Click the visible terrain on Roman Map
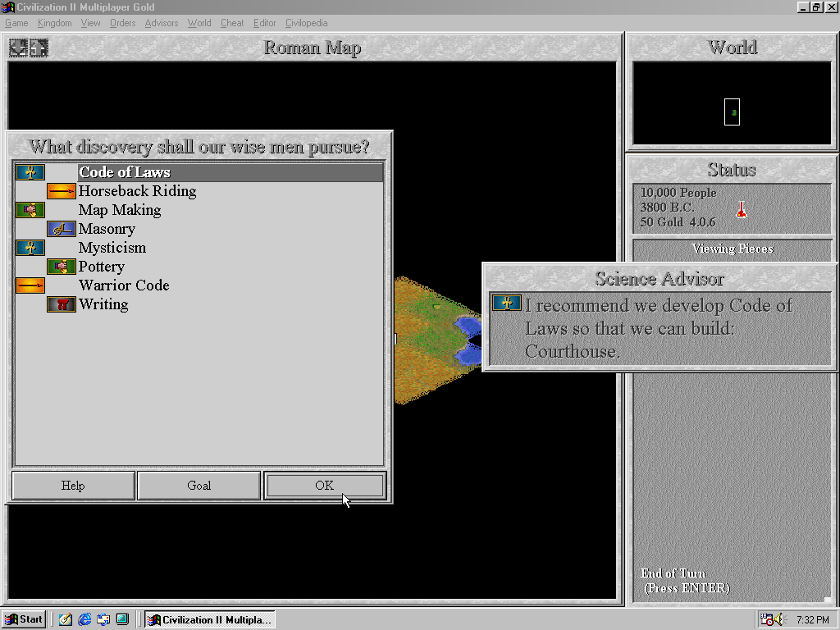This screenshot has width=840, height=630. 436,340
